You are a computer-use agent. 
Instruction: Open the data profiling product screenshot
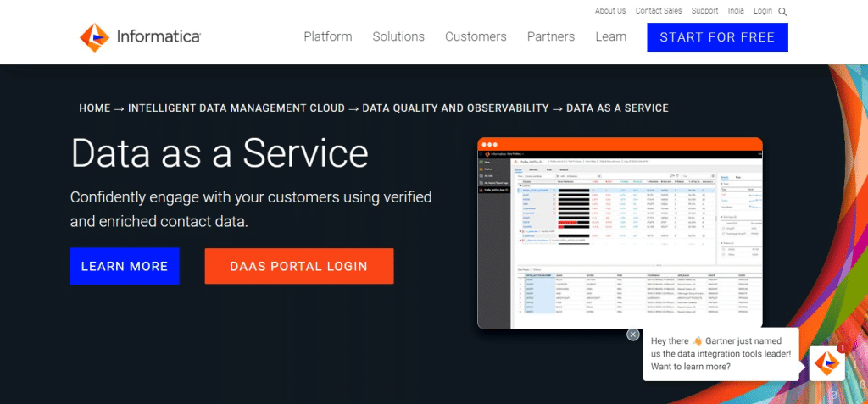point(620,234)
